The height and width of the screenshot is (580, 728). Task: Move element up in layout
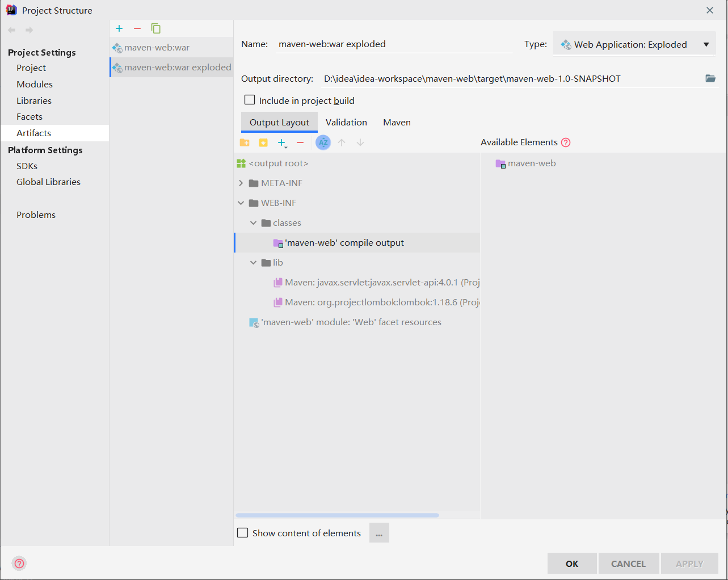point(342,142)
